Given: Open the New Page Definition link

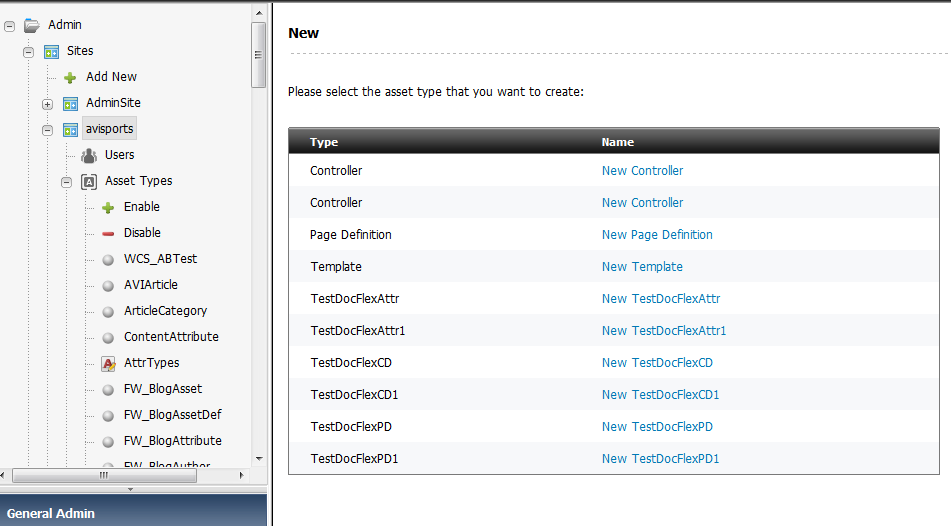Looking at the screenshot, I should 657,235.
